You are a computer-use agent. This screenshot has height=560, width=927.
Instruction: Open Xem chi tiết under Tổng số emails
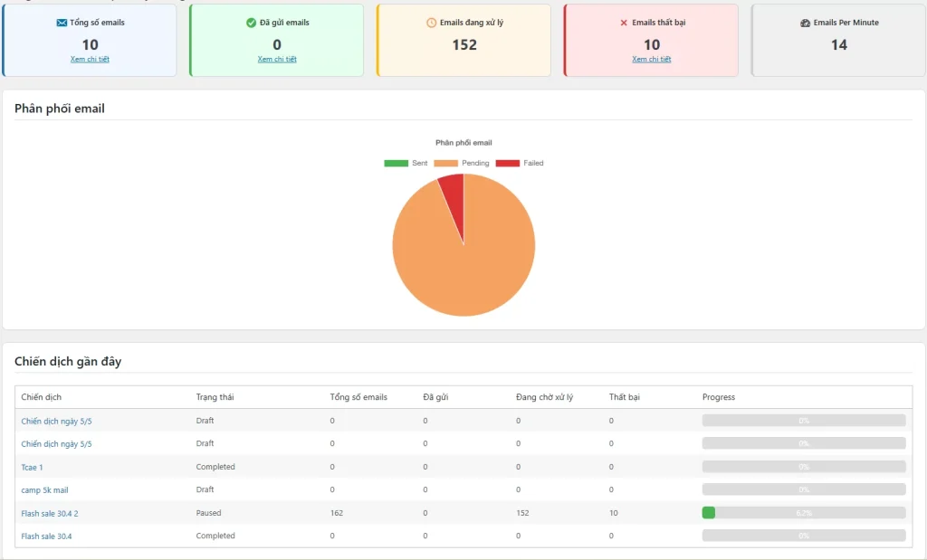point(90,59)
